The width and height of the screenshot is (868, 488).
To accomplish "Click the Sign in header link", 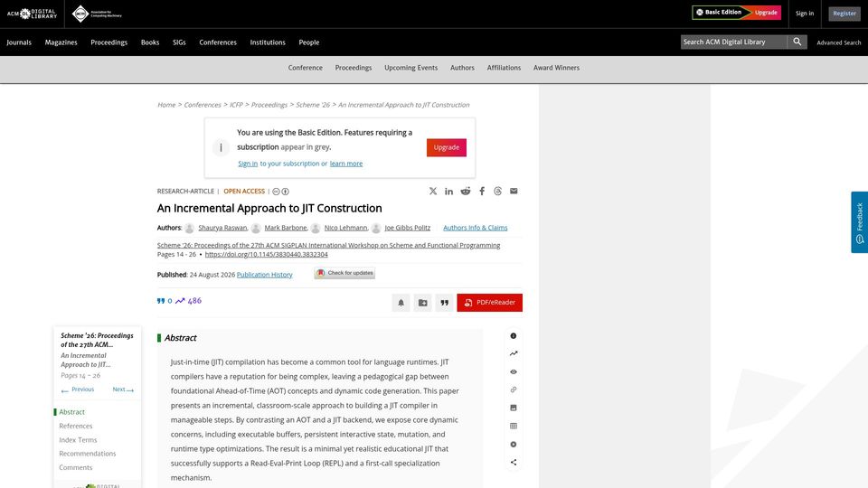I will 805,14.
